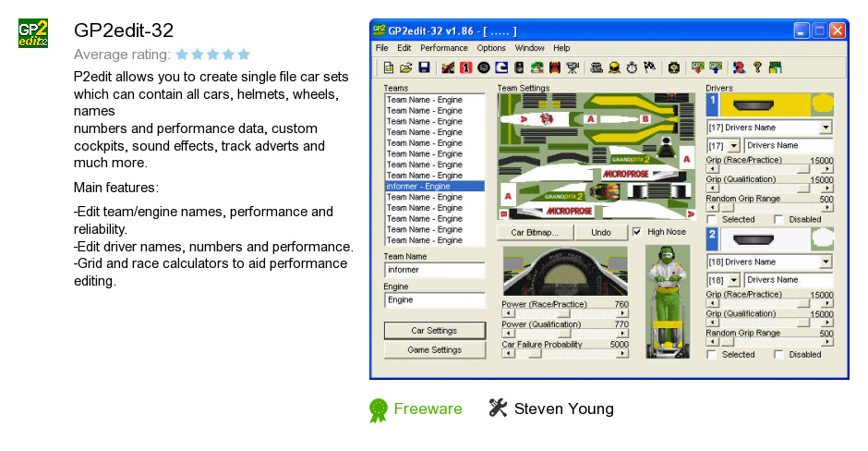
Task: Click the Freeware link
Action: tap(428, 408)
